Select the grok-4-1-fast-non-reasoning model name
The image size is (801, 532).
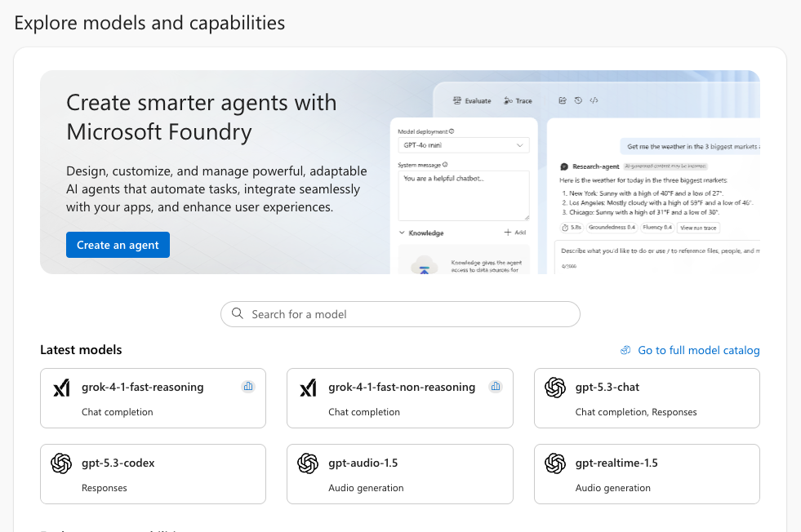(x=401, y=387)
